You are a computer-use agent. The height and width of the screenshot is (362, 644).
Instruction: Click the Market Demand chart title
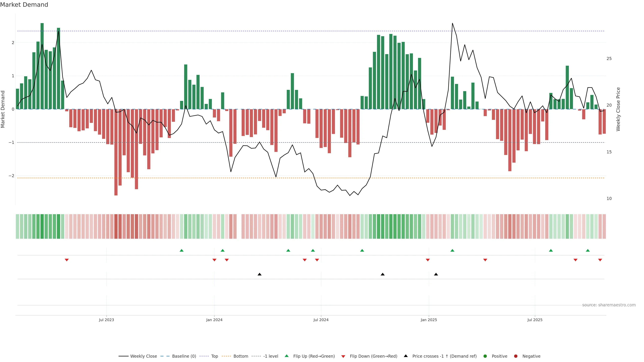click(x=24, y=5)
